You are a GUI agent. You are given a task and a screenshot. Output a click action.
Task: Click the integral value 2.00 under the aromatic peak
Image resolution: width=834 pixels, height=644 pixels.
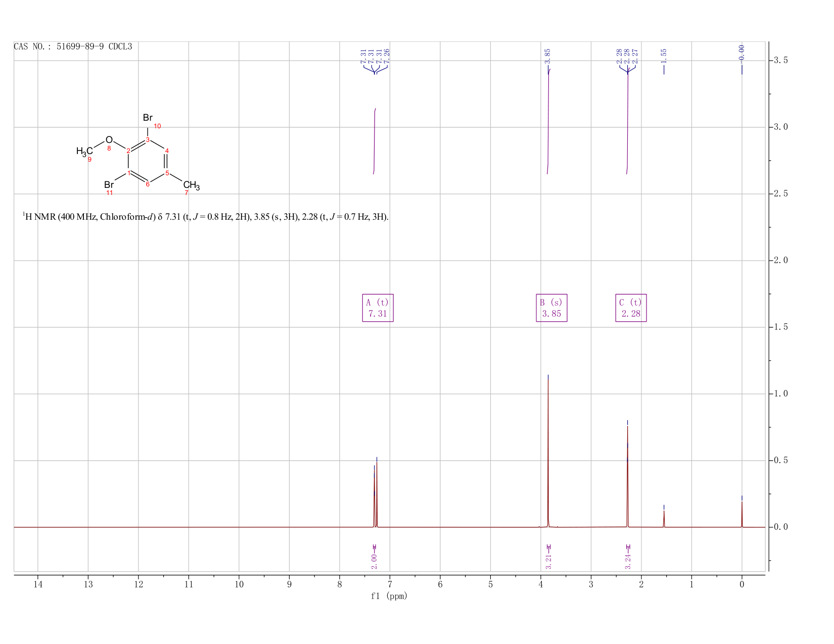pos(375,561)
